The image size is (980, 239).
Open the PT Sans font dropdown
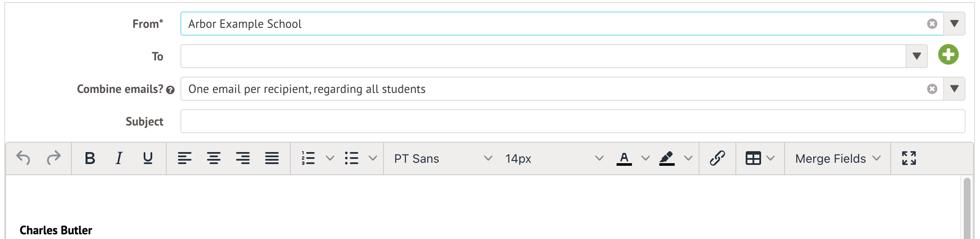click(x=443, y=158)
